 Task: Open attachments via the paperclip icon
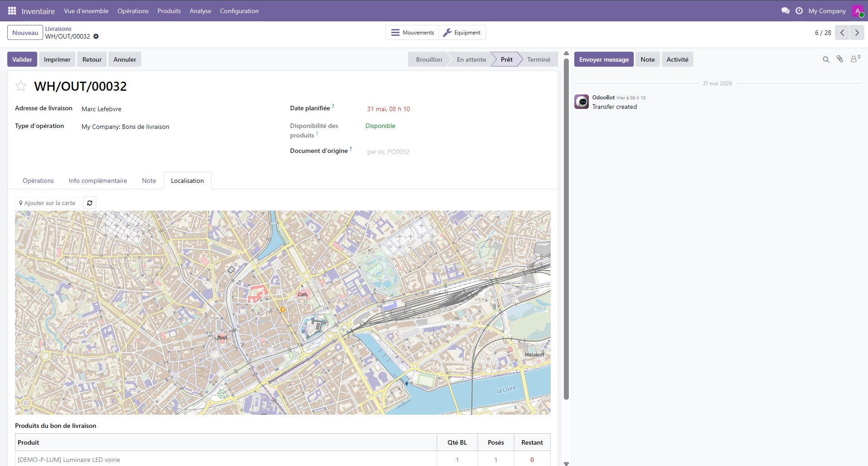coord(840,59)
